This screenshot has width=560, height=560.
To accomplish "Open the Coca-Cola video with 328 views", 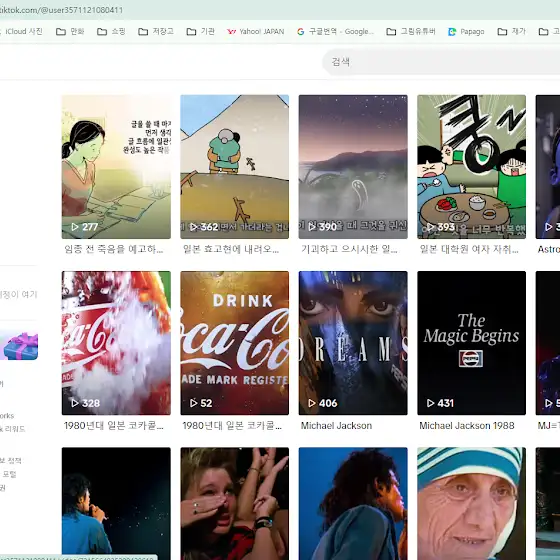I will click(116, 343).
